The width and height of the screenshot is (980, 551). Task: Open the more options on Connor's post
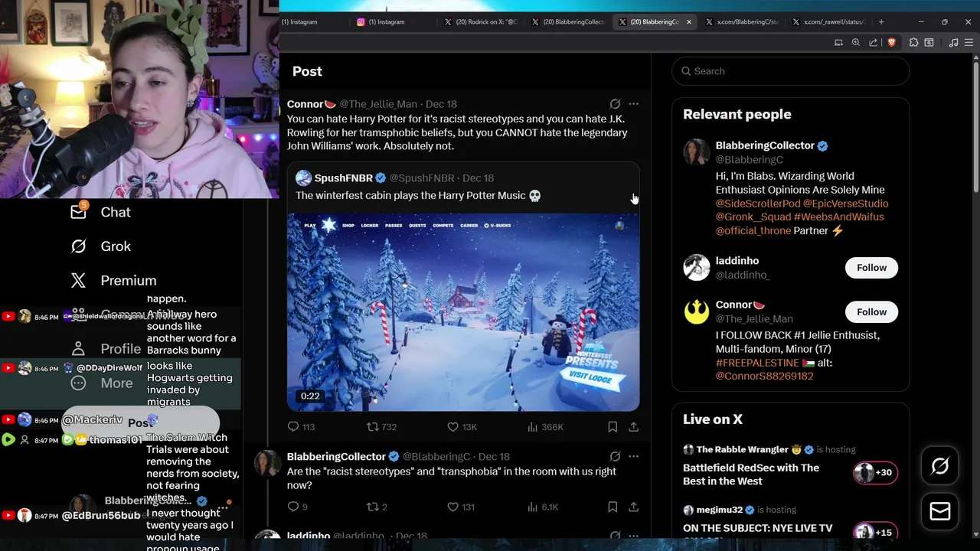tap(633, 104)
